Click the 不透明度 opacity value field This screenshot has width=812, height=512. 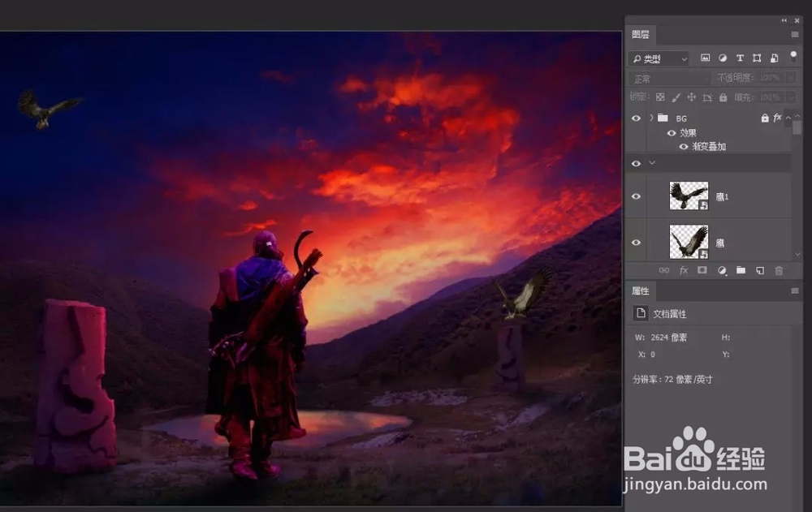tap(770, 78)
